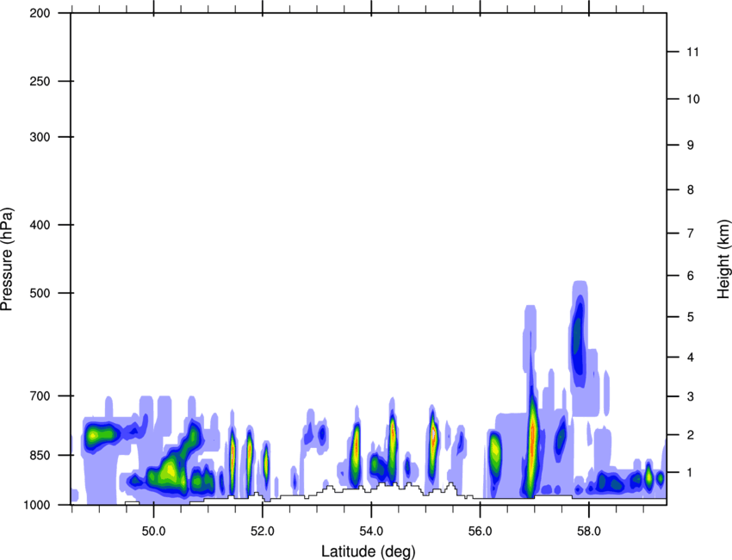Click the 56.0 latitude tick label
The height and width of the screenshot is (560, 732).
point(480,531)
